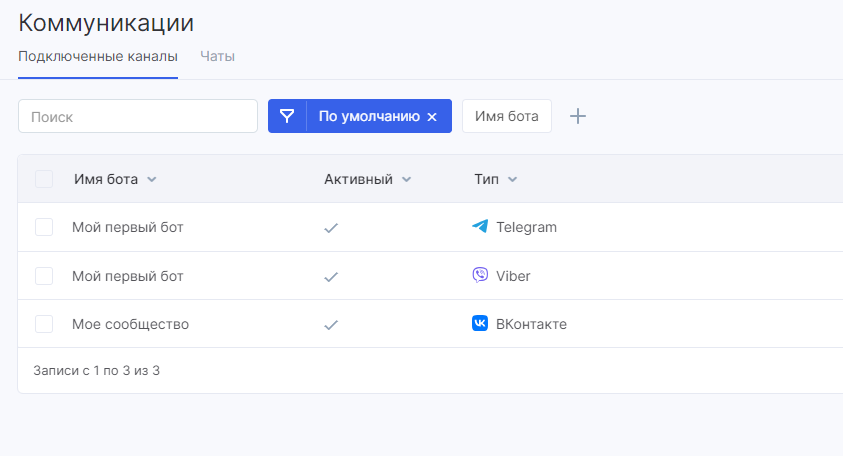This screenshot has height=456, width=843.
Task: Click the ВКонтакте type text
Action: 531,324
